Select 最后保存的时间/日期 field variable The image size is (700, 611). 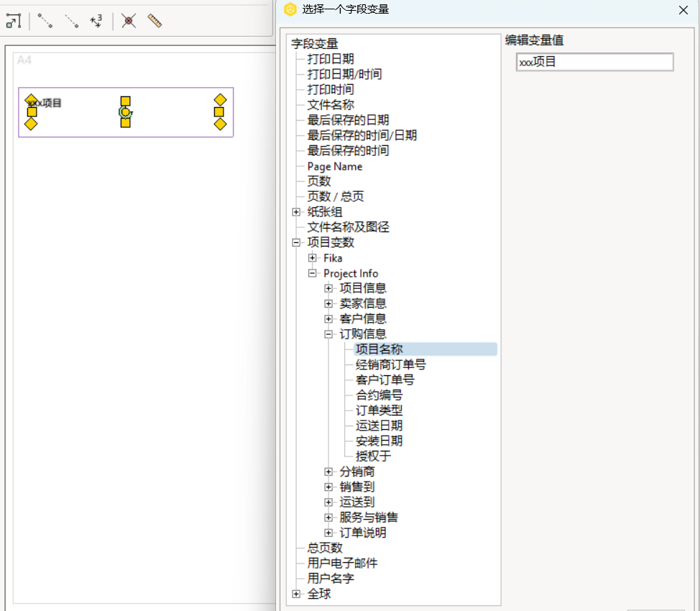(x=361, y=135)
